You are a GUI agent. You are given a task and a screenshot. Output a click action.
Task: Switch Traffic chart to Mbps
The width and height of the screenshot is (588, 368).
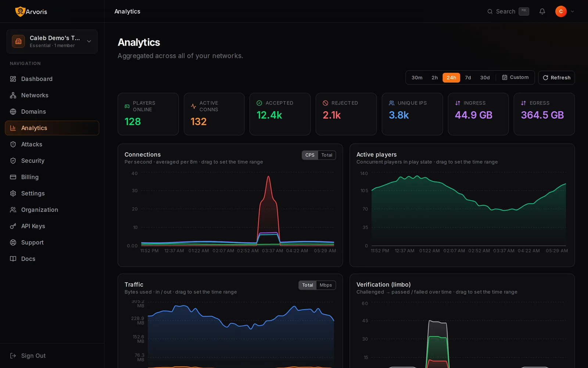tap(326, 285)
